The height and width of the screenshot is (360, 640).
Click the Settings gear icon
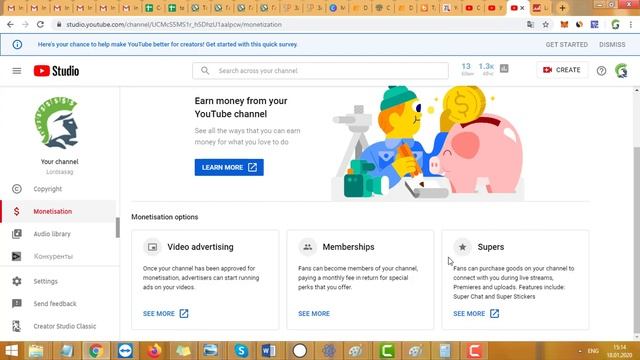[x=17, y=281]
